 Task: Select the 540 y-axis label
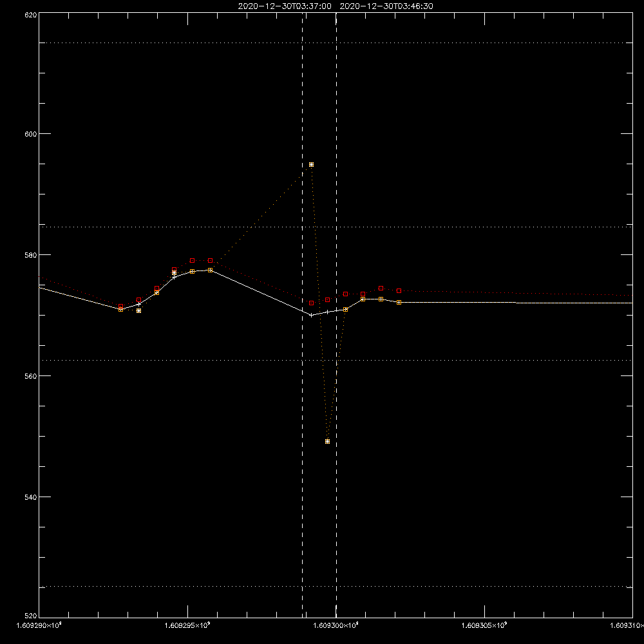32,497
